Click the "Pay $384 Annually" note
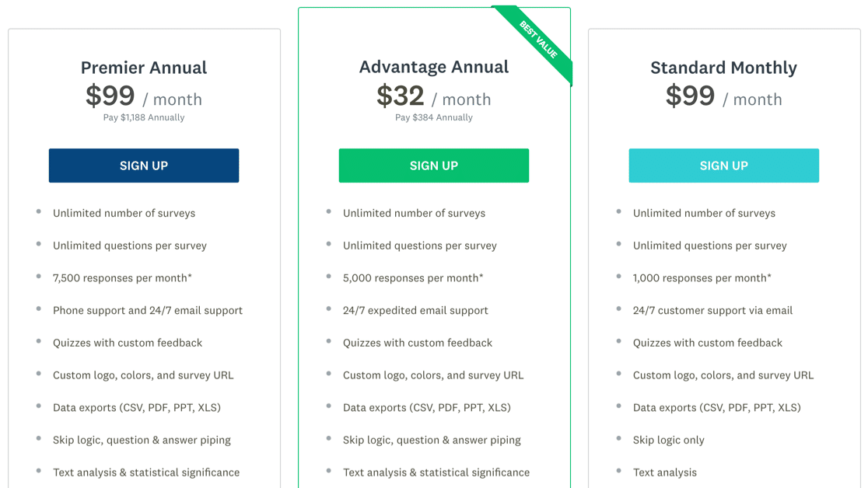Screen dimensions: 868x488 tap(434, 118)
